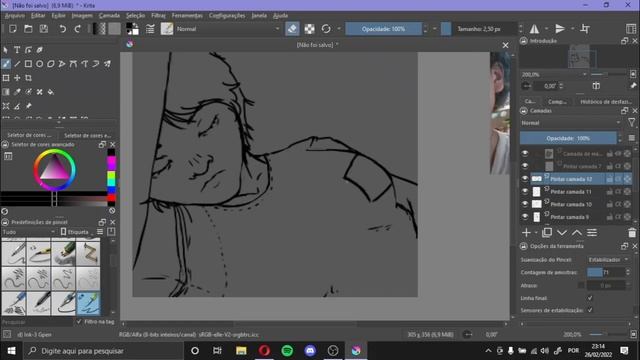Open the Filtrar menu

tap(158, 16)
